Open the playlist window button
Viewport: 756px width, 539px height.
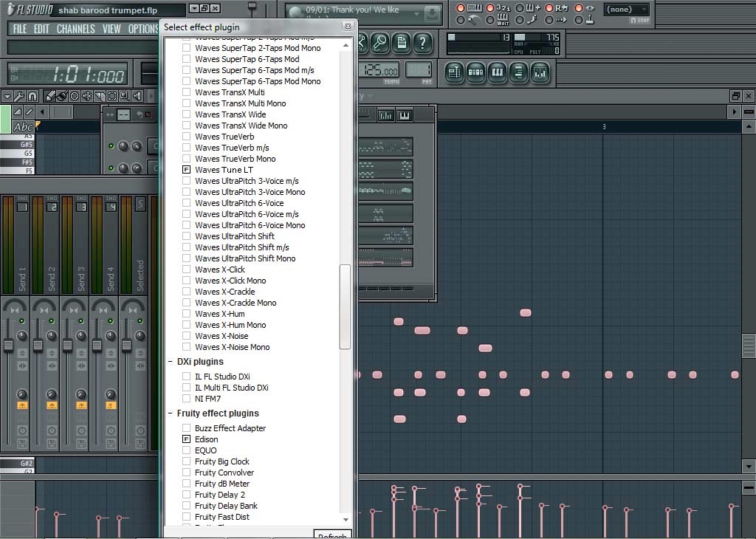point(454,73)
